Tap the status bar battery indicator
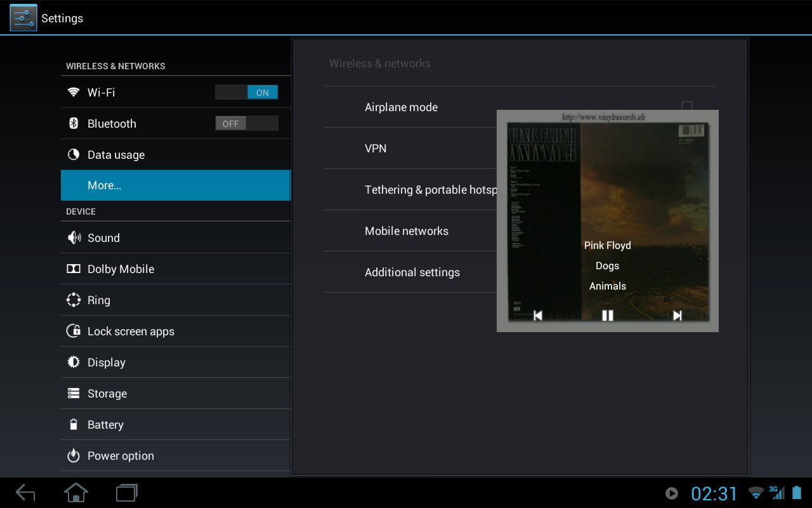The width and height of the screenshot is (812, 508). pos(797,493)
